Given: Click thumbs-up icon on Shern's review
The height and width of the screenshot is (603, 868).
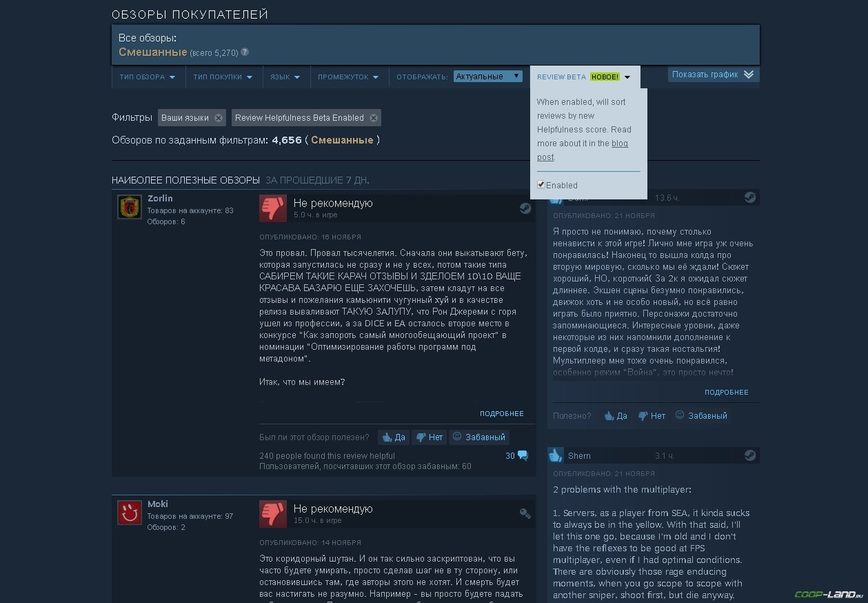Looking at the screenshot, I should click(556, 455).
